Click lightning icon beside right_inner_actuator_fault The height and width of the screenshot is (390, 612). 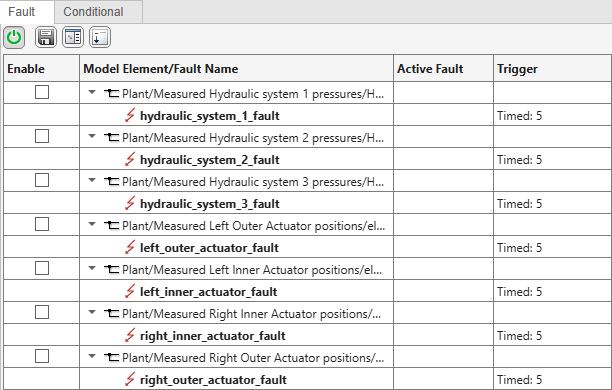click(130, 336)
